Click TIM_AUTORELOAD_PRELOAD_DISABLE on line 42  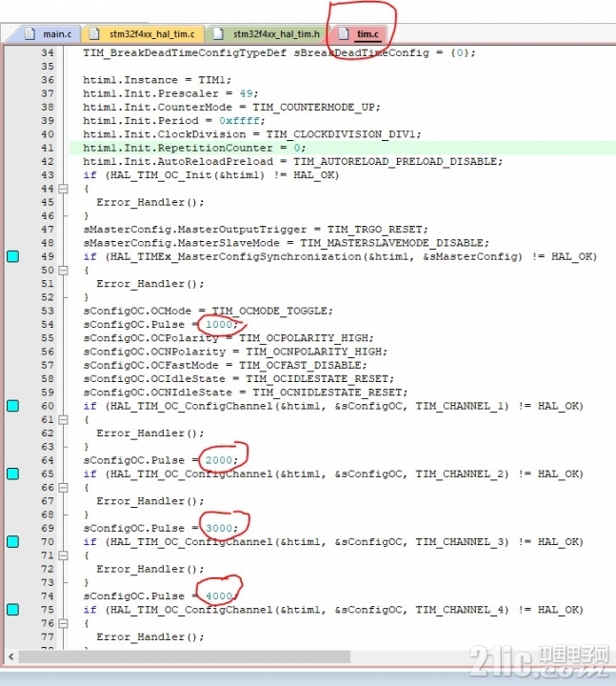point(395,161)
